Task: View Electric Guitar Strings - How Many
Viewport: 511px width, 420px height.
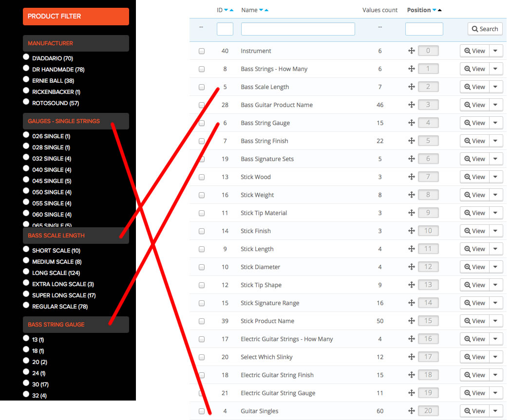Action: click(475, 339)
